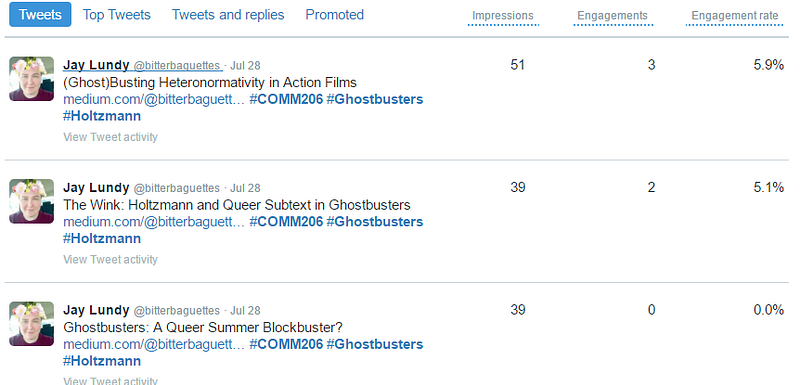
Task: Sort by Impressions column header
Action: (x=503, y=16)
